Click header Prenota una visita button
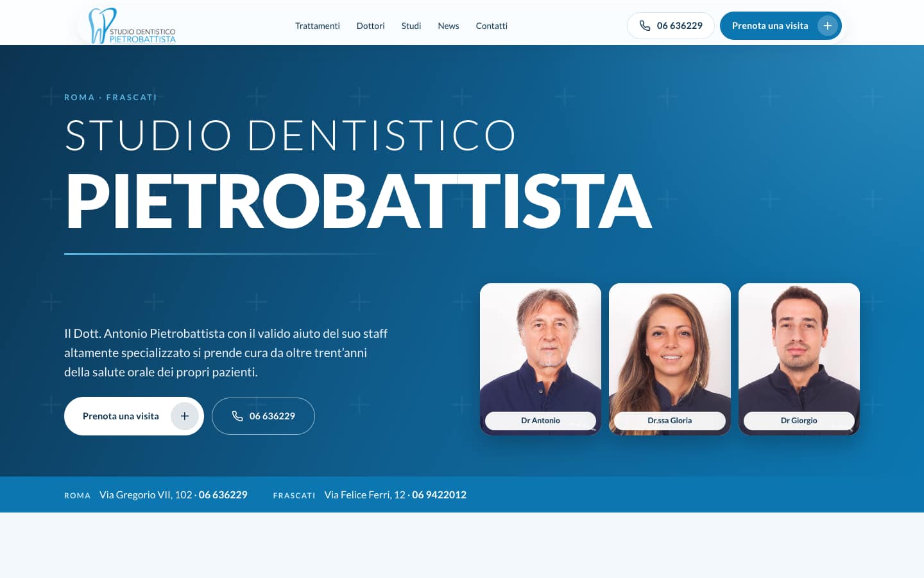This screenshot has width=924, height=578. (x=780, y=26)
